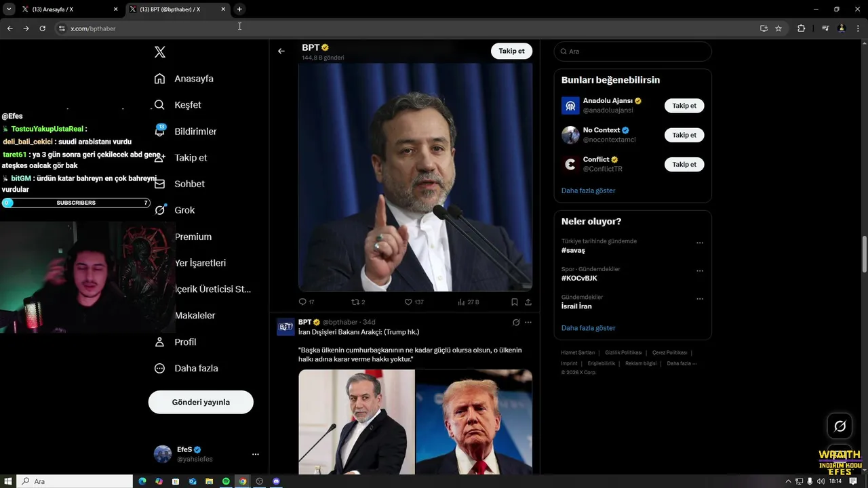View analytics showing 27 B views
The width and height of the screenshot is (868, 488).
[x=469, y=302]
